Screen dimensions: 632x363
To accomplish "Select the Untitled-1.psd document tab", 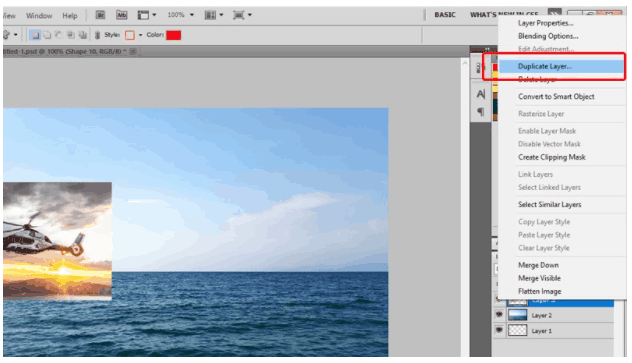I will pos(64,52).
